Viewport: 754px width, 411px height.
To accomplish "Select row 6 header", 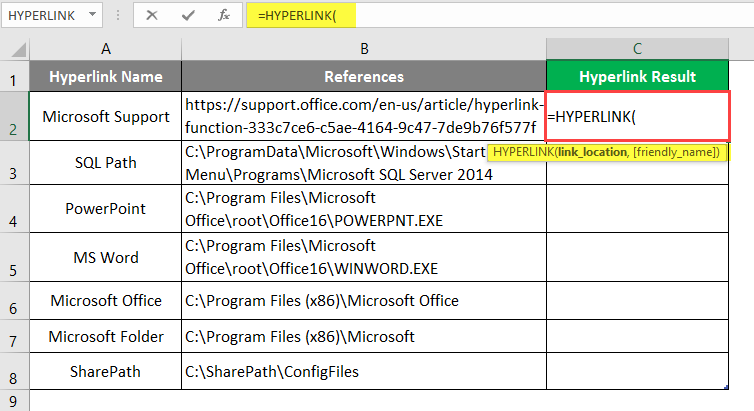I will click(x=14, y=301).
